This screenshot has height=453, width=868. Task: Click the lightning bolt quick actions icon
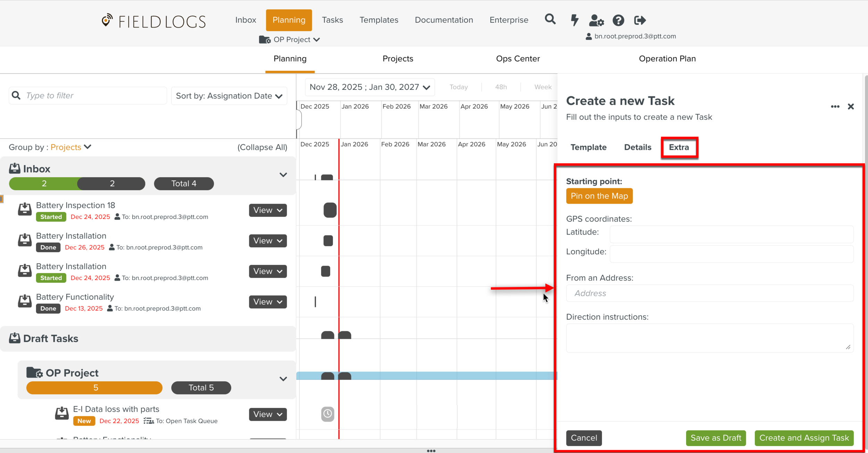click(x=575, y=20)
